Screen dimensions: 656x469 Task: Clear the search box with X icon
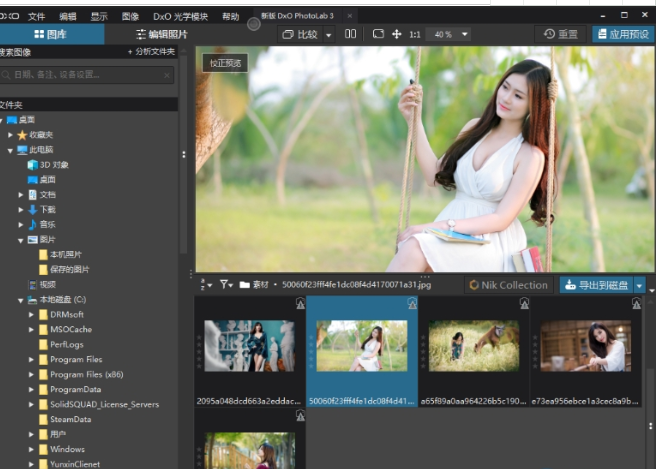[x=166, y=74]
